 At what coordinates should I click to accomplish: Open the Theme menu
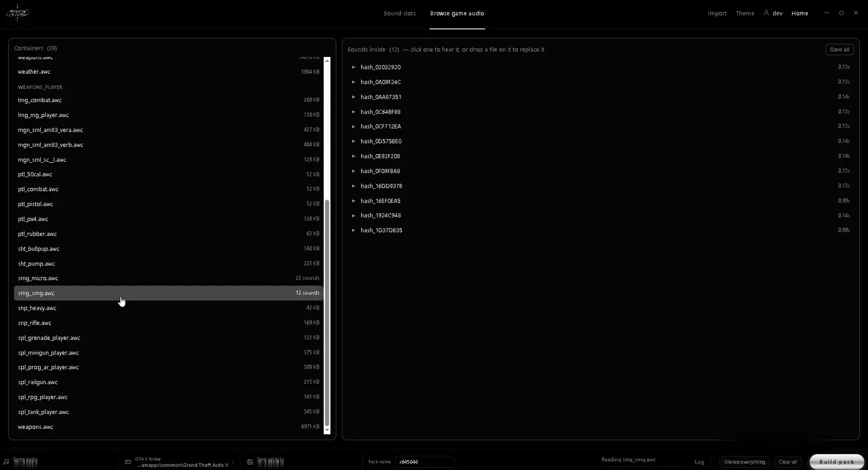[745, 14]
